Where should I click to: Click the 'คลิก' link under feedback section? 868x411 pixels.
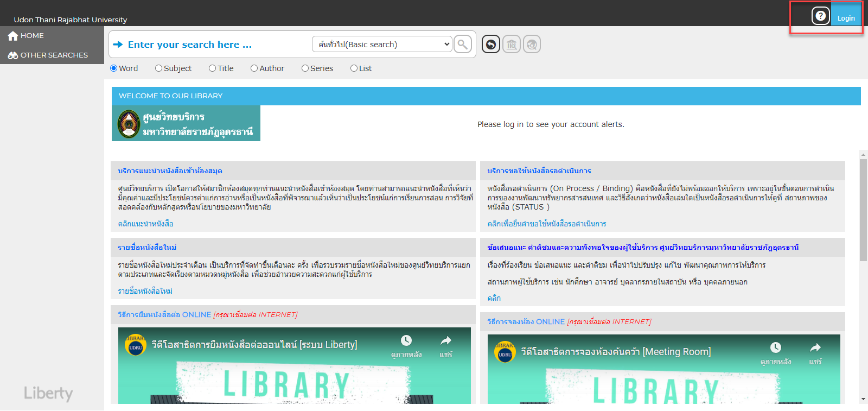(494, 298)
